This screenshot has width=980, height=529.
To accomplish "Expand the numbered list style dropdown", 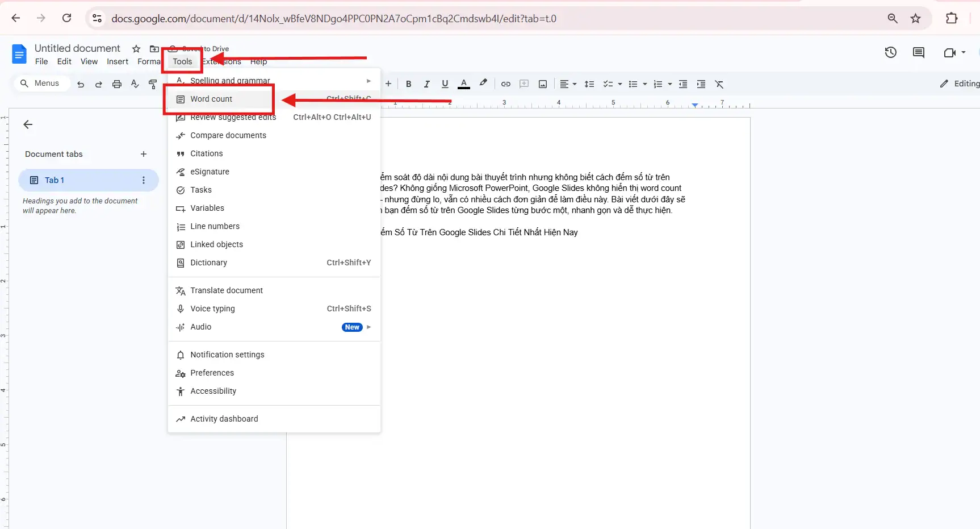I will click(669, 84).
